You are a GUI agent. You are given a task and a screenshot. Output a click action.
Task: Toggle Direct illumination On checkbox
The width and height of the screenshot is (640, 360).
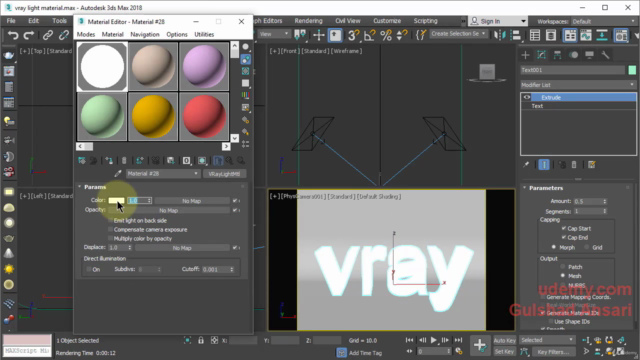[89, 269]
